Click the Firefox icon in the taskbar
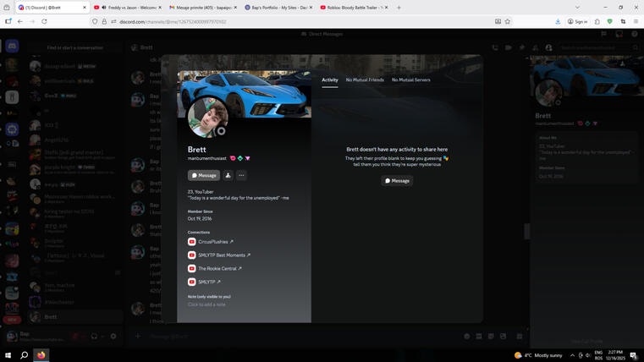644x362 pixels. pyautogui.click(x=41, y=355)
